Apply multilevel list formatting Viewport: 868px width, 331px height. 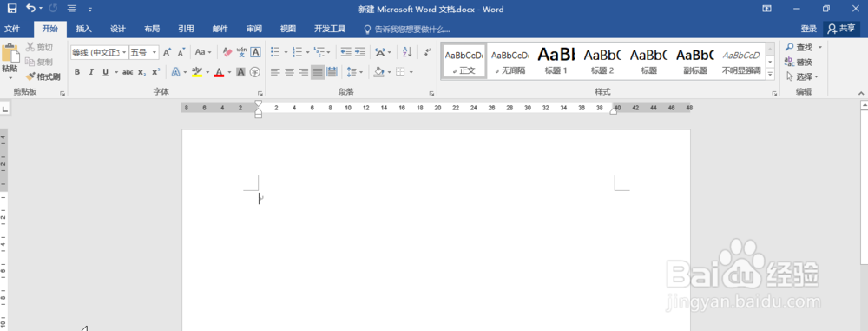319,52
